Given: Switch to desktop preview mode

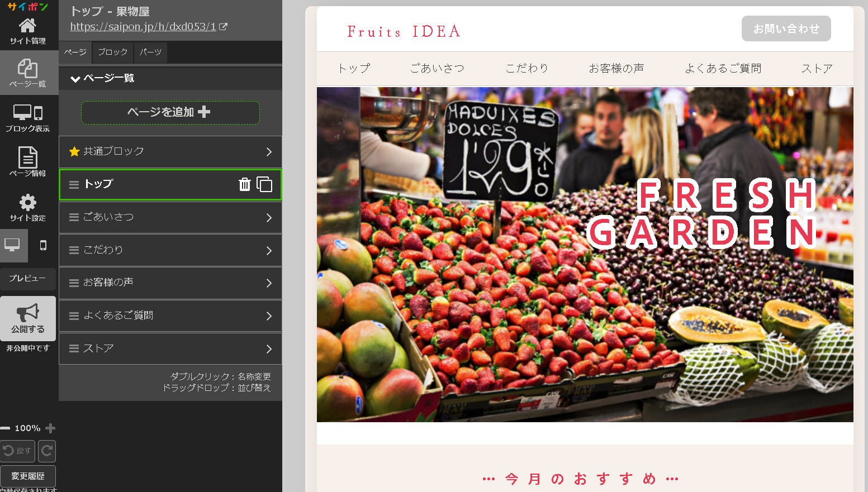Looking at the screenshot, I should click(x=13, y=245).
